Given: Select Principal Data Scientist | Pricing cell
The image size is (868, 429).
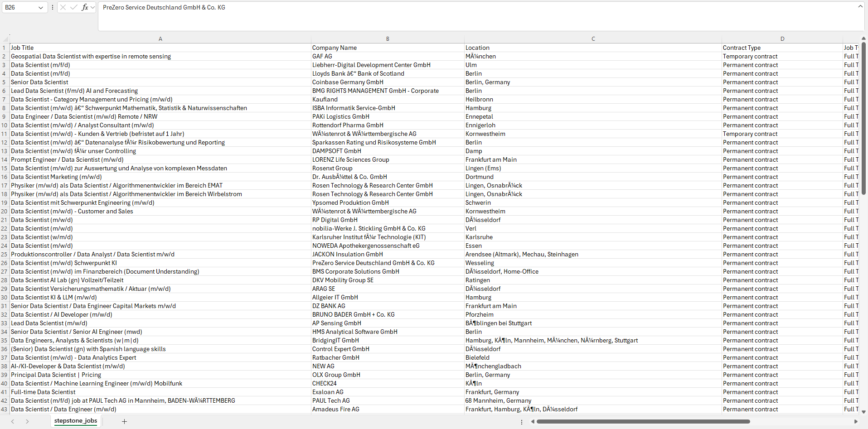Looking at the screenshot, I should (x=160, y=375).
